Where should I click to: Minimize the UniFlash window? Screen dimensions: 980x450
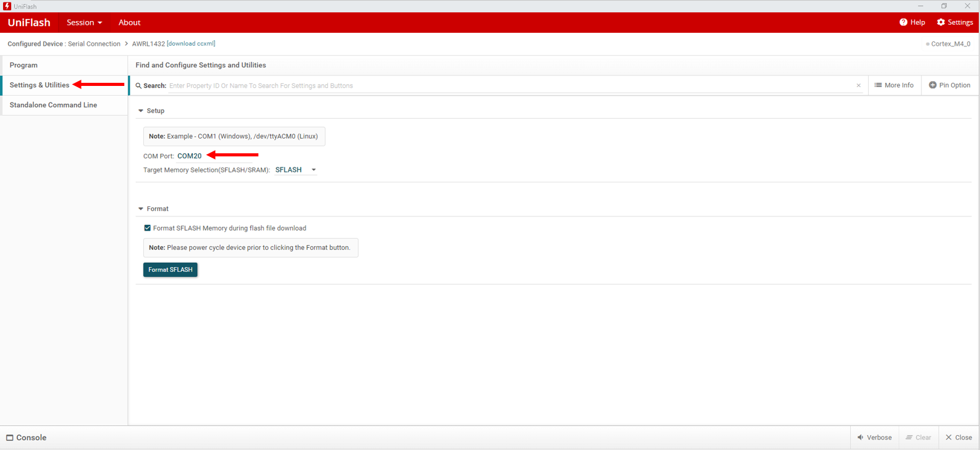921,6
